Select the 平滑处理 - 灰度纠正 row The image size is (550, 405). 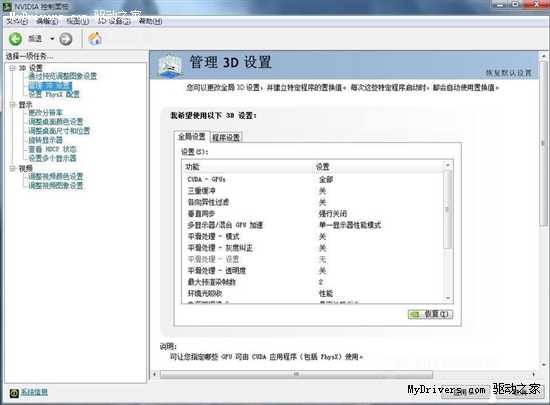coord(313,248)
